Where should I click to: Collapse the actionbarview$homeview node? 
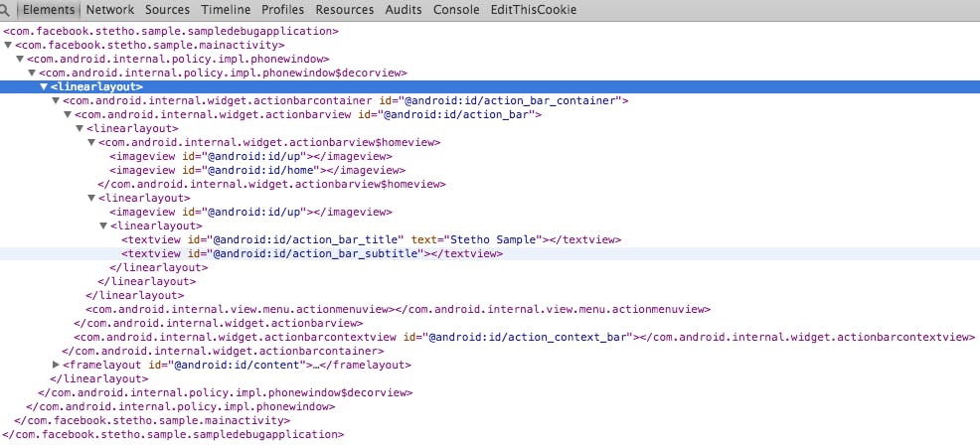(91, 142)
